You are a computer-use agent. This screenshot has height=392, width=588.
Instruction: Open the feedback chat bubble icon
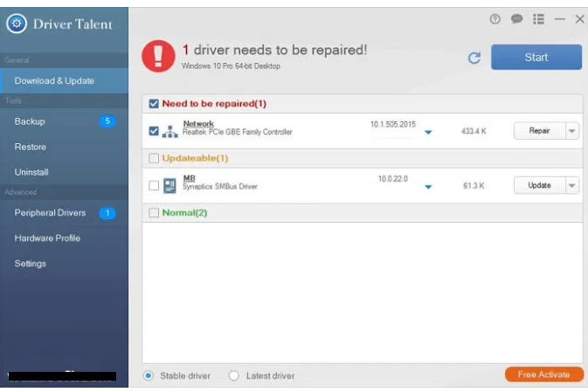pyautogui.click(x=516, y=18)
